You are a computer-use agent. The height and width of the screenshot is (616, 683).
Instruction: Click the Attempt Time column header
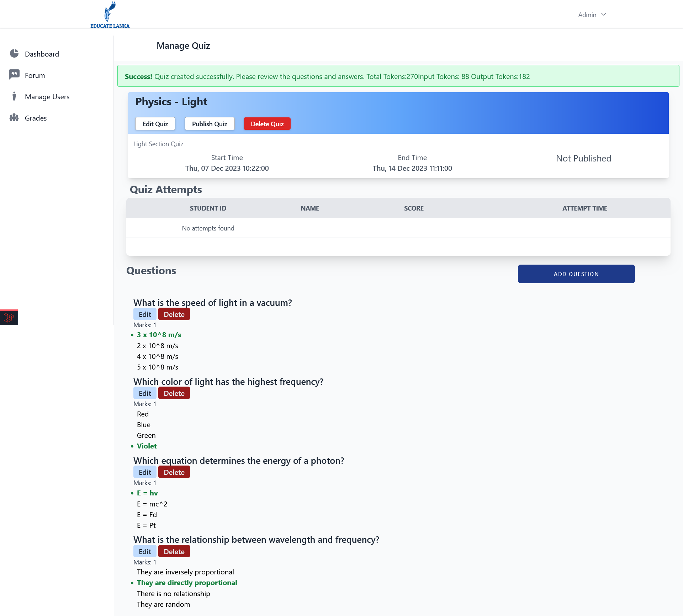pos(584,208)
